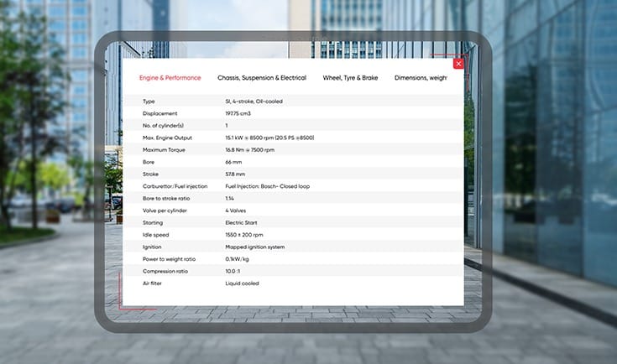Select the '0.1kW/kg' value

click(x=237, y=259)
